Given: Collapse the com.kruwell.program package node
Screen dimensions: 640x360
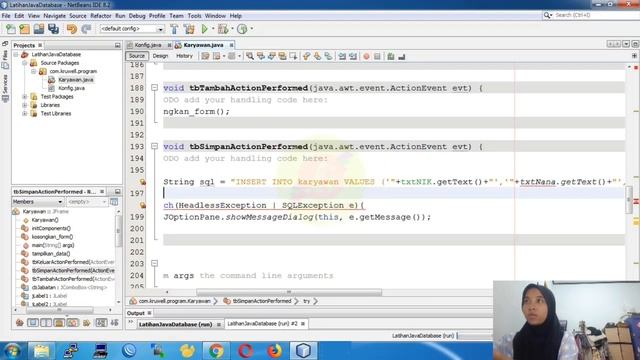Looking at the screenshot, I should coord(34,71).
